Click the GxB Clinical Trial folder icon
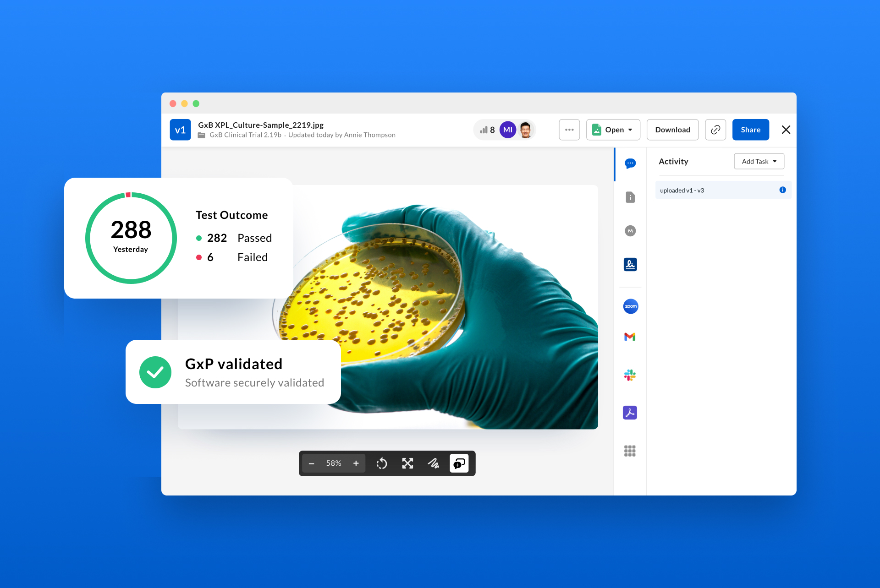The width and height of the screenshot is (880, 588). click(x=201, y=135)
